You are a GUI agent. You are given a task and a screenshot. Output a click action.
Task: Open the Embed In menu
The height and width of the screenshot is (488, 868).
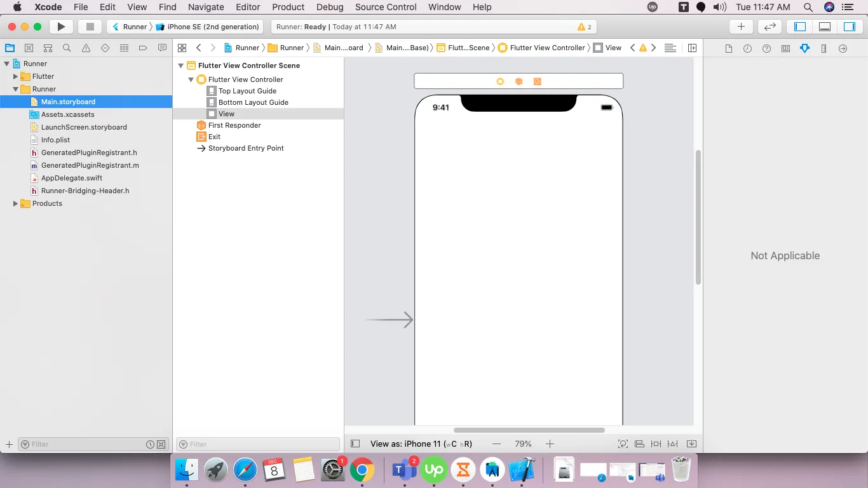(x=692, y=444)
